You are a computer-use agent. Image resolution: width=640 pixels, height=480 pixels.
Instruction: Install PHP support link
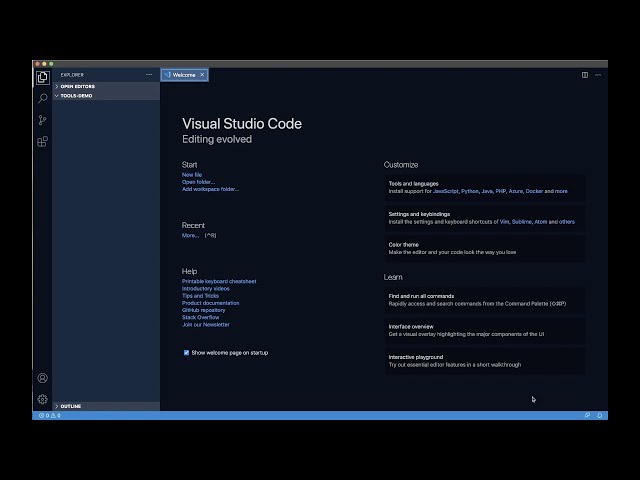coord(500,191)
